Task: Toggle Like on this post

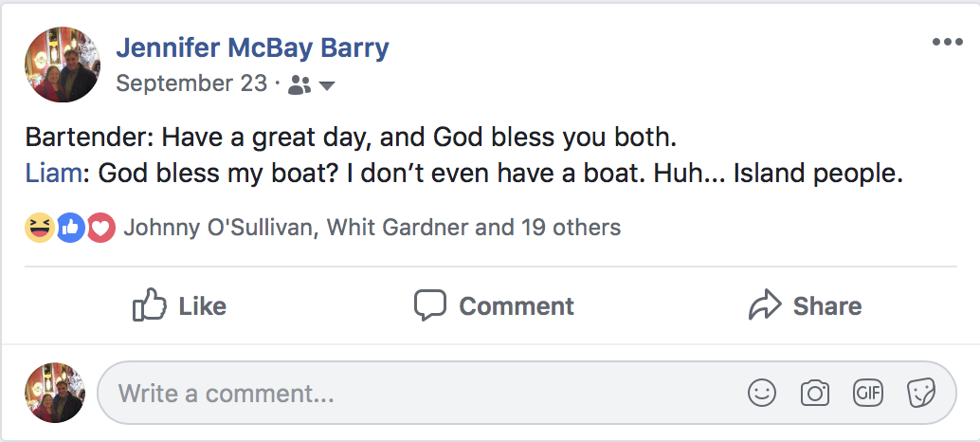Action: [x=179, y=305]
